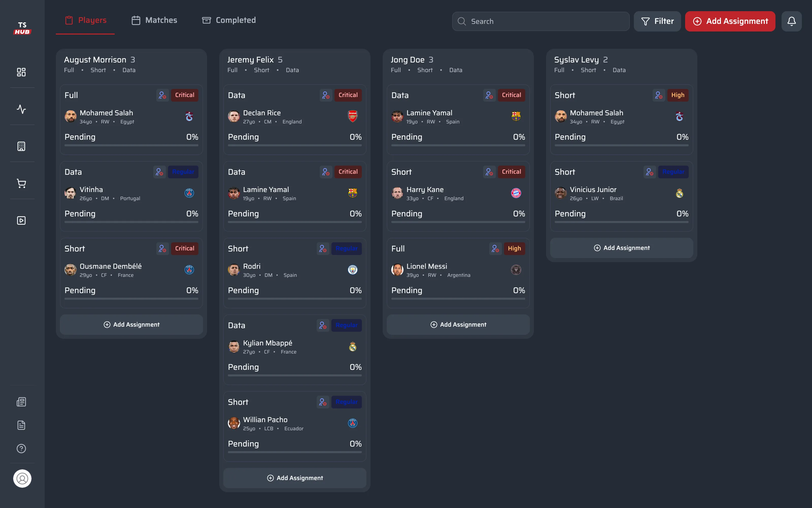Open the document icon in sidebar

[22, 425]
